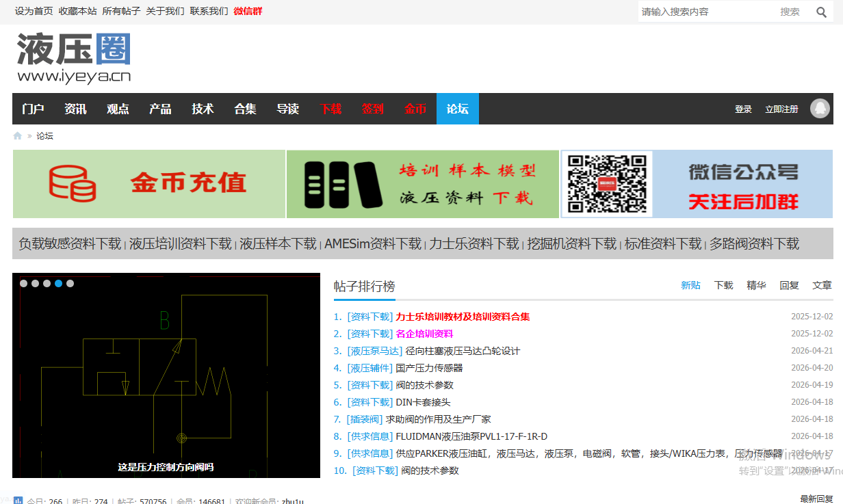
Task: Click the 立即注册 link
Action: point(781,109)
